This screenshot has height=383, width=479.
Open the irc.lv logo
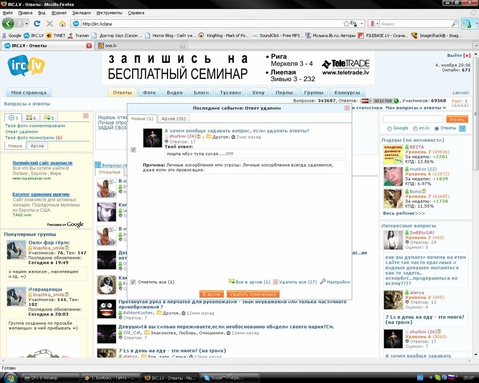click(x=26, y=66)
